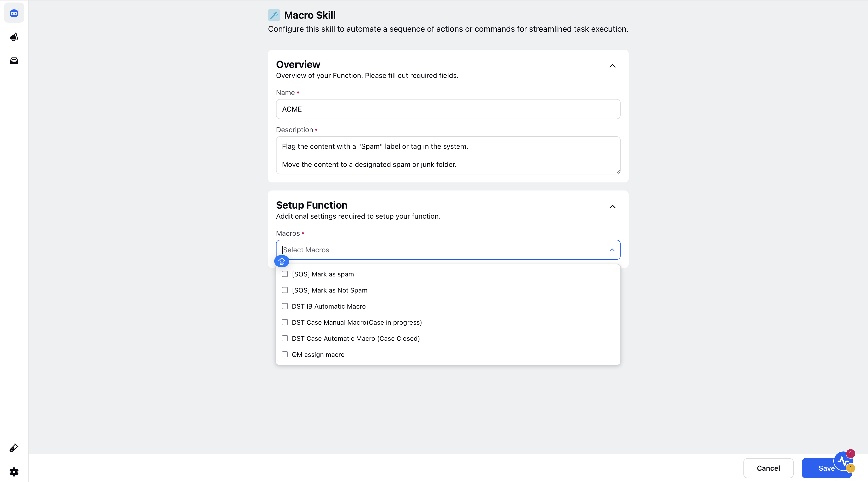Viewport: 868px width, 482px height.
Task: Open the settings gear in sidebar
Action: tap(14, 472)
